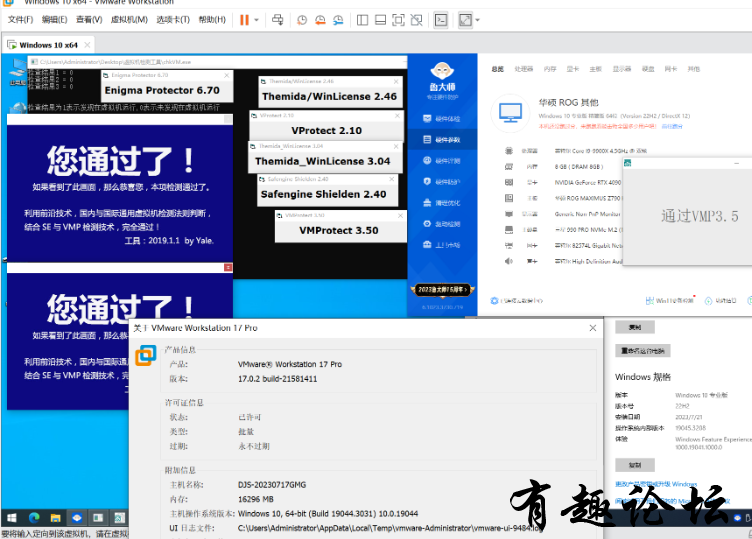
Task: Close the Enigma Protector 6.70 window
Action: coord(227,75)
